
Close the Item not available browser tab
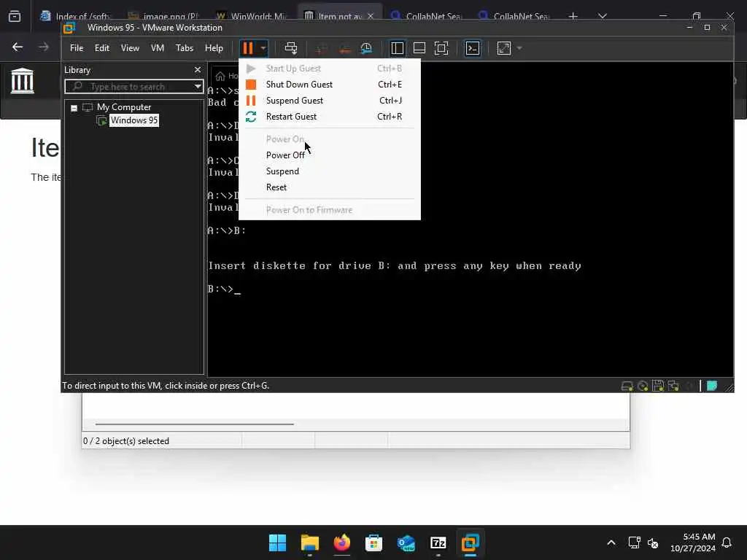pyautogui.click(x=371, y=16)
